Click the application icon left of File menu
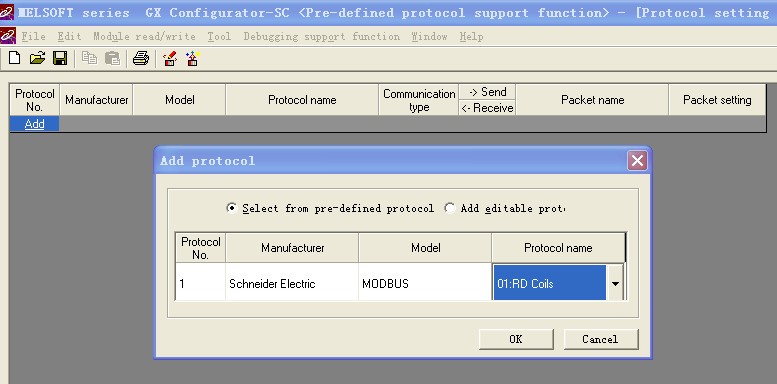The width and height of the screenshot is (777, 384). [x=7, y=36]
